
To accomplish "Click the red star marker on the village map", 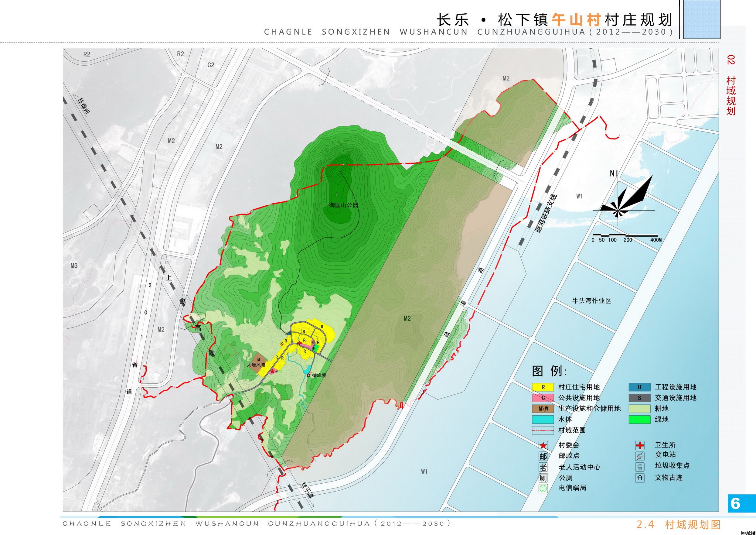I will point(272,372).
